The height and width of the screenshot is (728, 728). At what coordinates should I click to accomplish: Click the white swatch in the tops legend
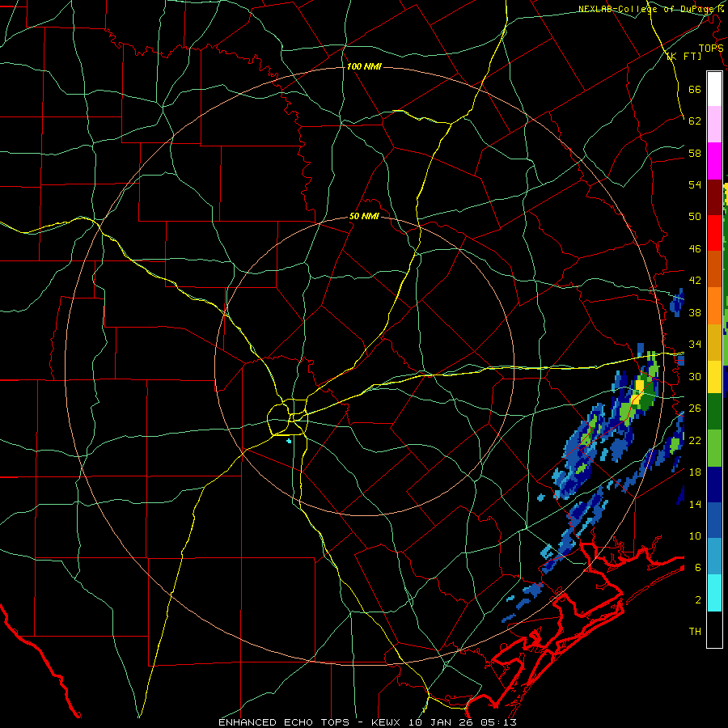(x=714, y=89)
